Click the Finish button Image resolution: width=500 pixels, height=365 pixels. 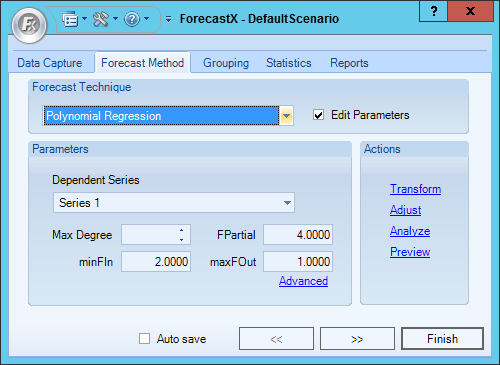pyautogui.click(x=442, y=339)
